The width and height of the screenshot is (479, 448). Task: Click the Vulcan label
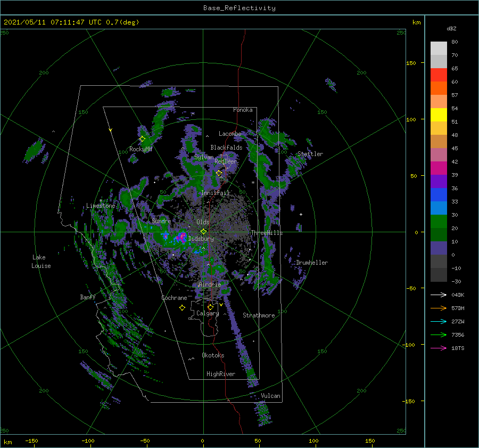click(x=270, y=396)
